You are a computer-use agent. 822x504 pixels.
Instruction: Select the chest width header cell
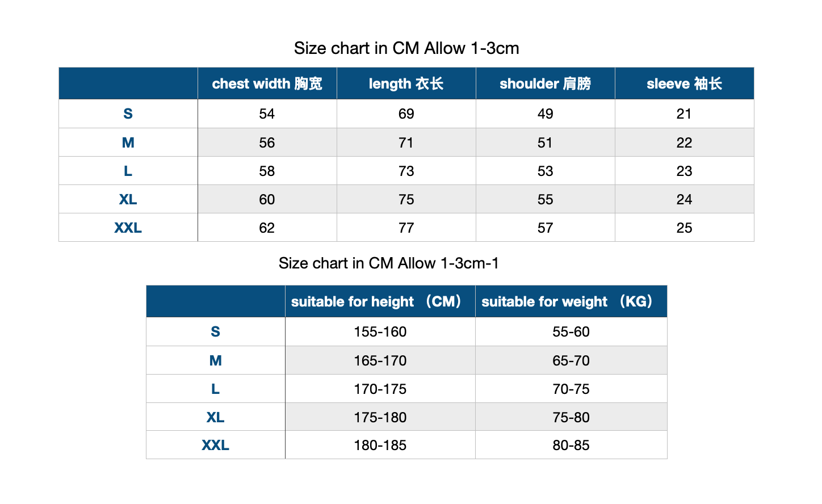pyautogui.click(x=267, y=83)
